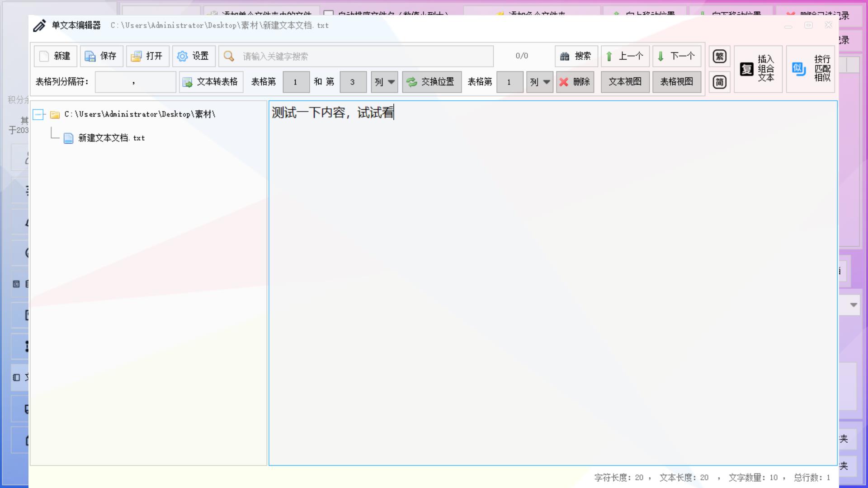The image size is (868, 488).
Task: Click the first 表格第 number field showing 1
Action: point(296,82)
